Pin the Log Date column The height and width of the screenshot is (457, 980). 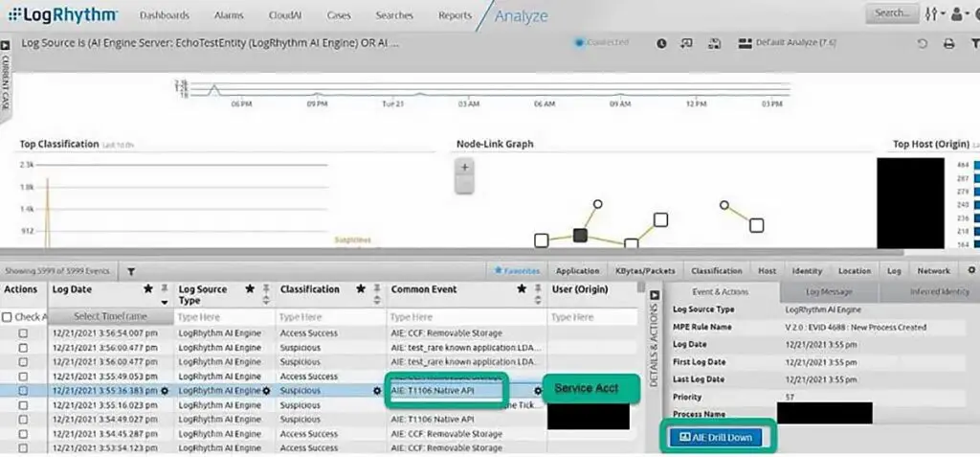165,288
